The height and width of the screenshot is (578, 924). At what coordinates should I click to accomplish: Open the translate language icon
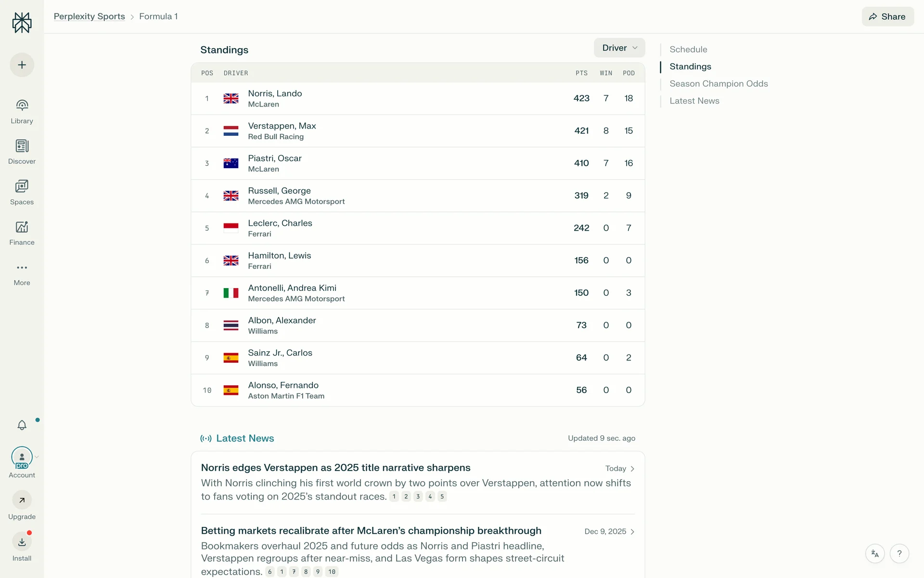875,553
